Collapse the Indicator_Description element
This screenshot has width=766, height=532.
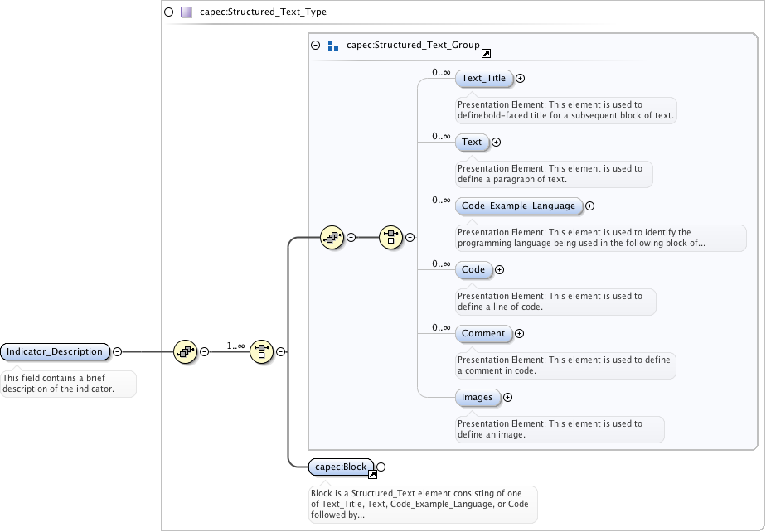click(117, 351)
